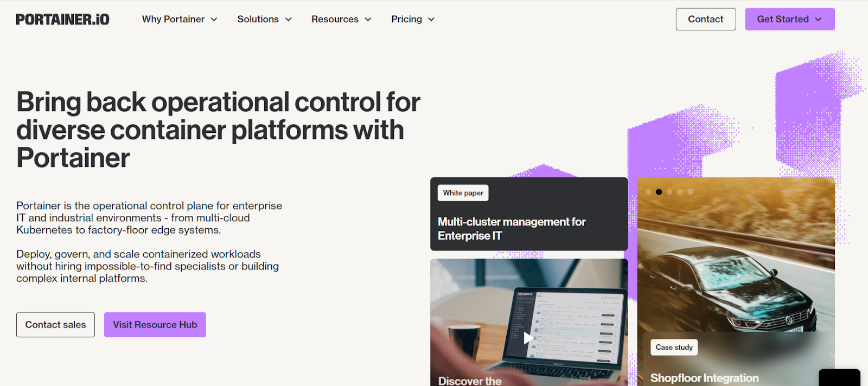Open the Case study tag
Viewport: 868px width, 386px height.
coord(674,348)
